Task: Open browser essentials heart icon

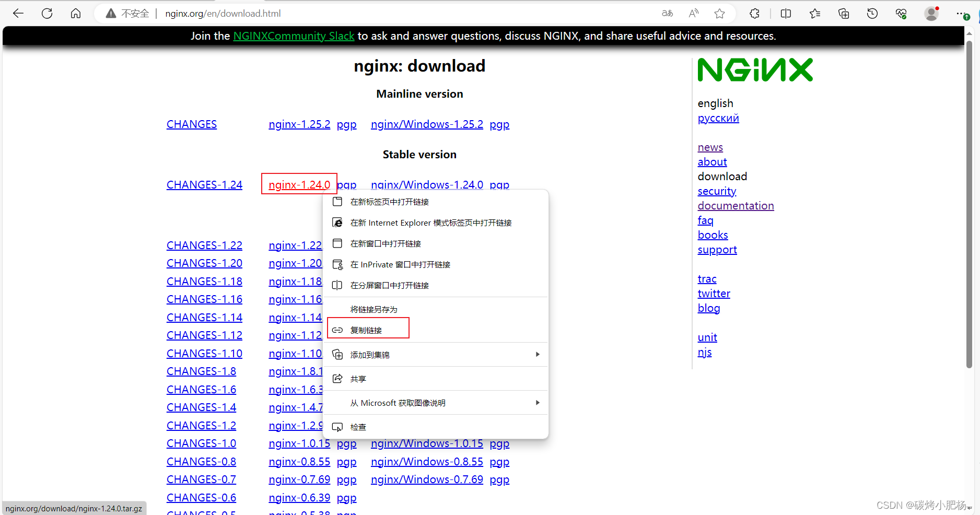Action: 901,14
